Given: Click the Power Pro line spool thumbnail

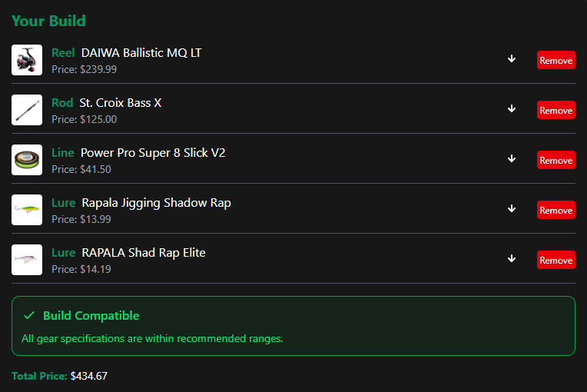Looking at the screenshot, I should coord(27,160).
